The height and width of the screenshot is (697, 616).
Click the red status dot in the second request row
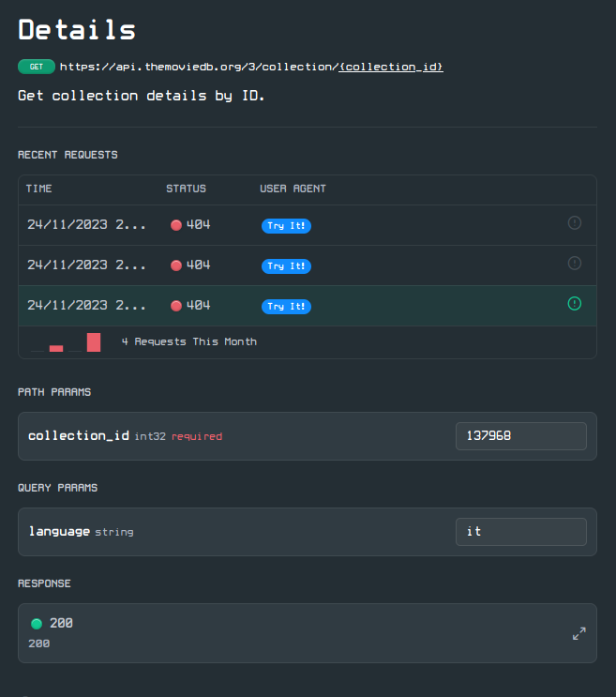[x=176, y=265]
